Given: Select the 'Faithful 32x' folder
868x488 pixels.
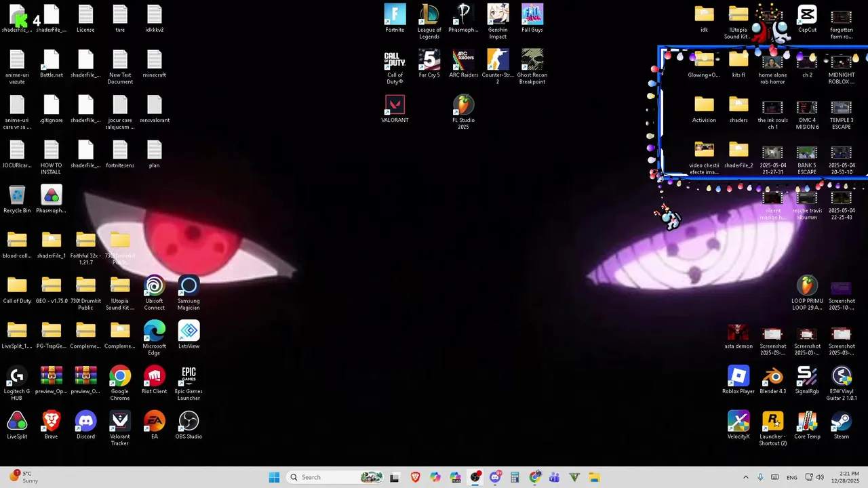Looking at the screenshot, I should point(85,248).
